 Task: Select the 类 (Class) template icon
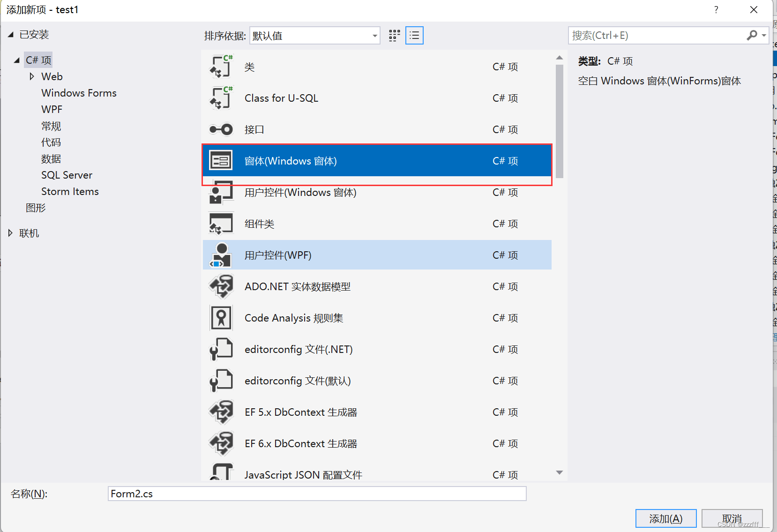(x=221, y=66)
